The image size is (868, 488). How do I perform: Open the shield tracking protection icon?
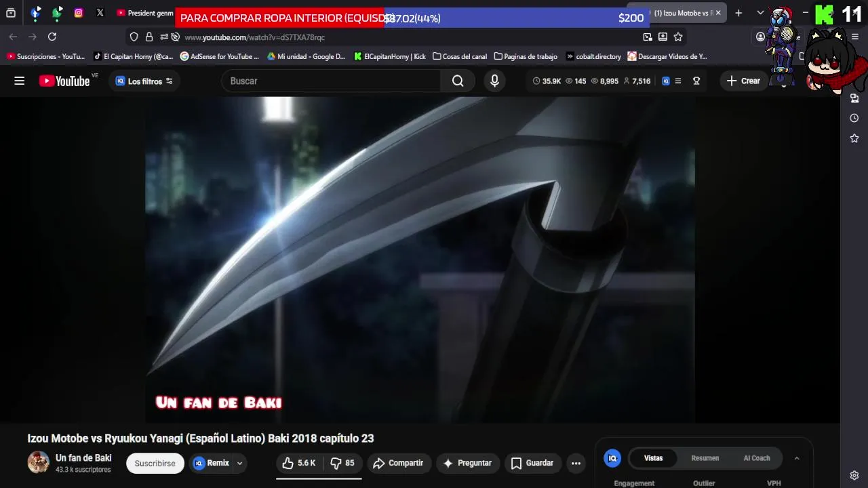[134, 37]
